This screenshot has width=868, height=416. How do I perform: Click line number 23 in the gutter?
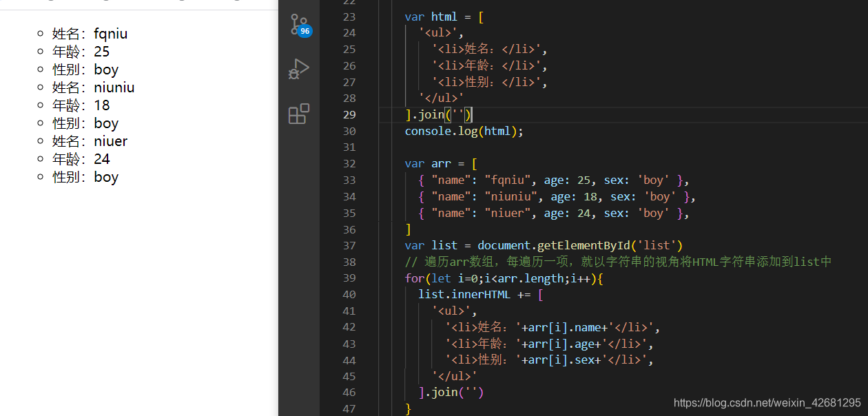click(349, 17)
